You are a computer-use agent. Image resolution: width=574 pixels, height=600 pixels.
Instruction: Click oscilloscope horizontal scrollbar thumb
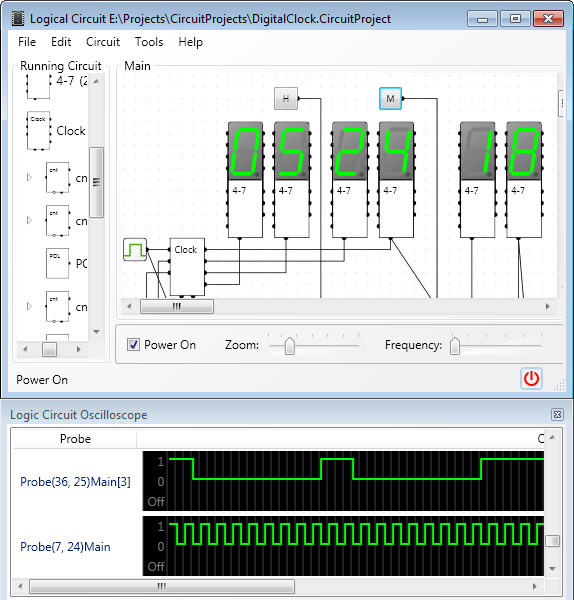pyautogui.click(x=162, y=586)
